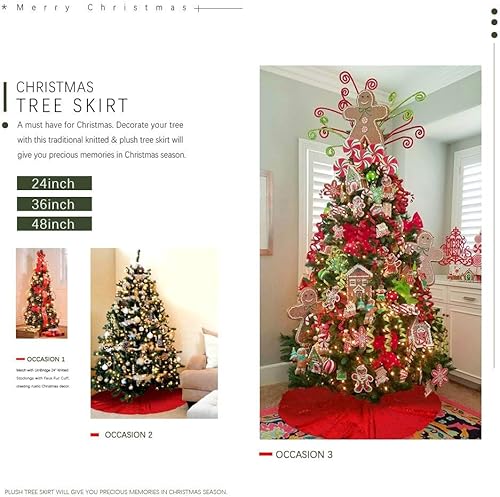Click the top dot at upper right
The image size is (500, 497).
494,12
